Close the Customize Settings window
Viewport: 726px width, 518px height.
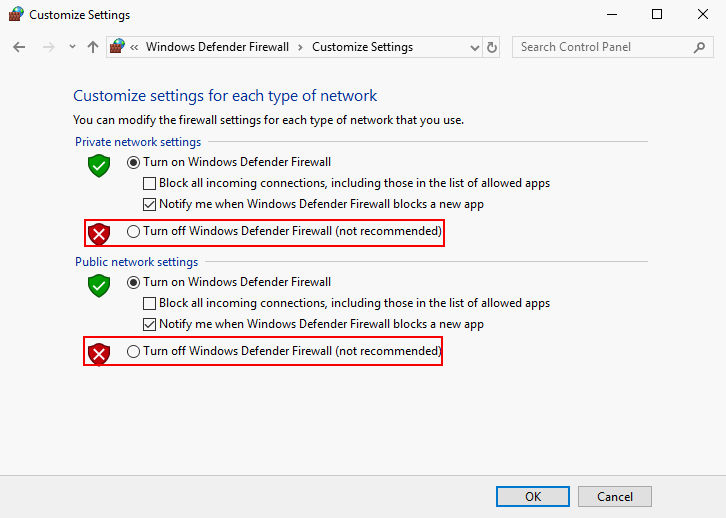702,14
